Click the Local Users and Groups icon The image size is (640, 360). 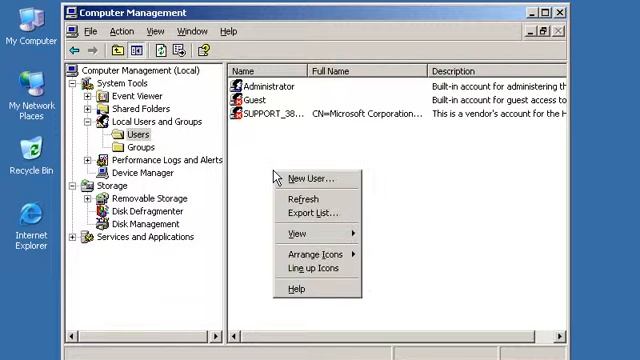tap(102, 122)
